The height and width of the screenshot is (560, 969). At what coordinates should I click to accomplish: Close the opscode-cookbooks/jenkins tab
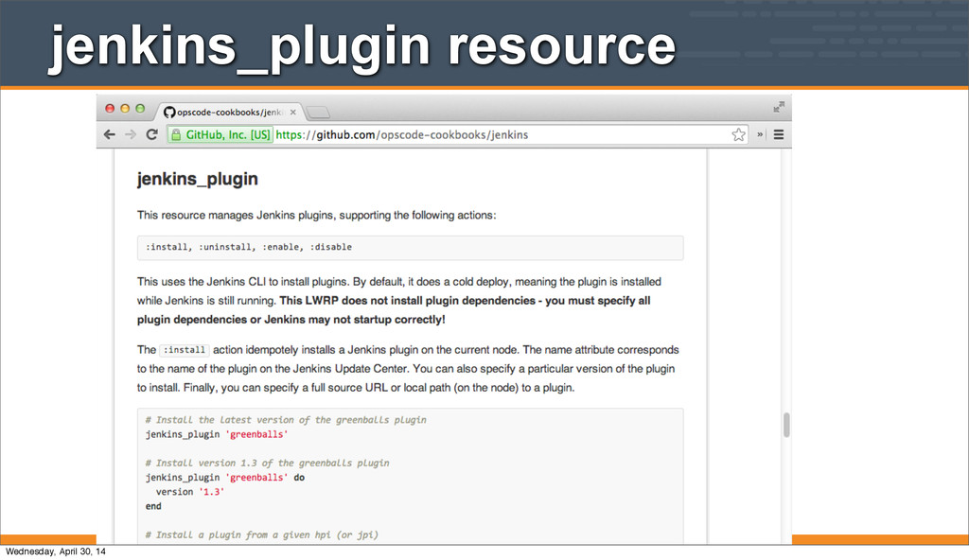tap(293, 113)
